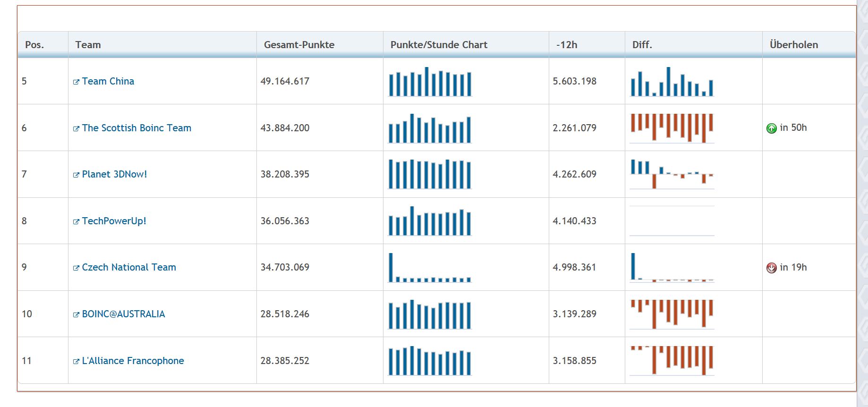Sort by Team column header
Screen dimensions: 868x407
pyautogui.click(x=162, y=45)
